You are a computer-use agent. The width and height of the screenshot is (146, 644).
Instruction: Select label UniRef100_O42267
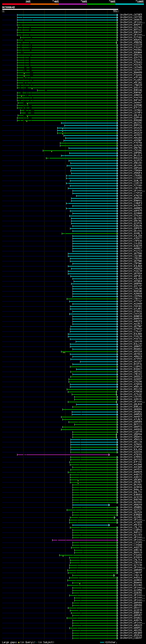(131, 361)
